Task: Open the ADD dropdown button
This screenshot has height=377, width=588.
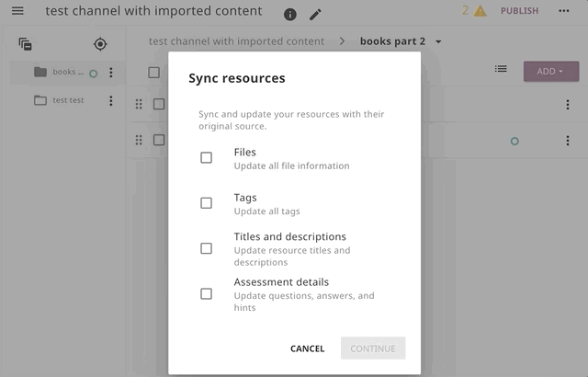Action: [551, 72]
